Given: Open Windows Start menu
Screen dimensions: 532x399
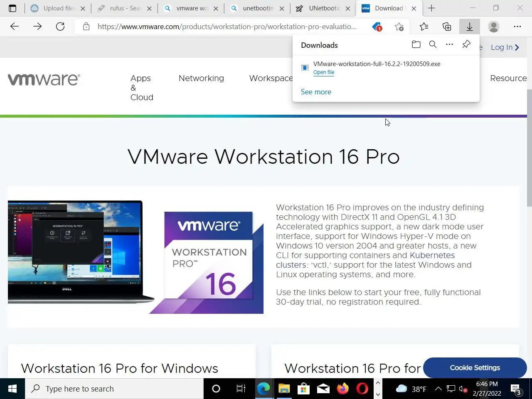Looking at the screenshot, I should (x=12, y=389).
